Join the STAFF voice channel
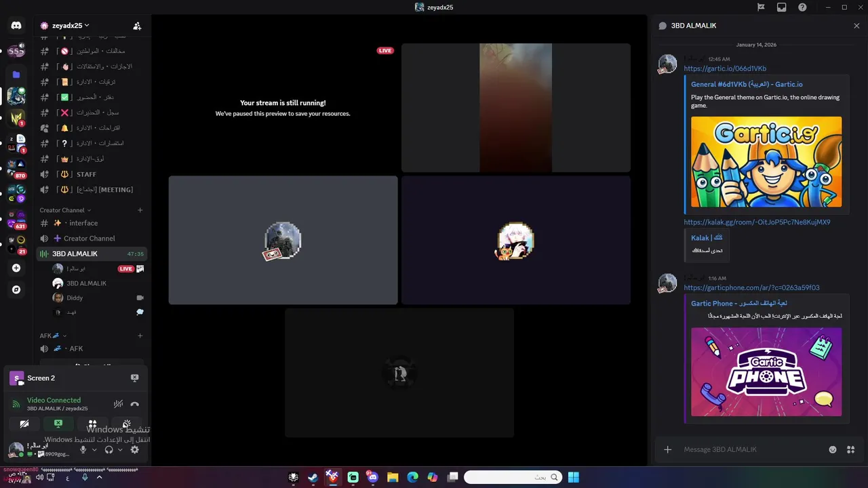The height and width of the screenshot is (488, 868). (x=92, y=174)
